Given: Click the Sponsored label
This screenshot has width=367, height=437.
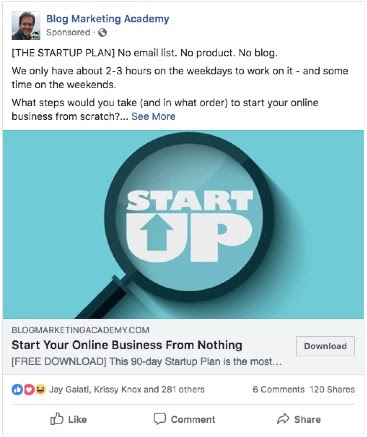Looking at the screenshot, I should tap(68, 32).
